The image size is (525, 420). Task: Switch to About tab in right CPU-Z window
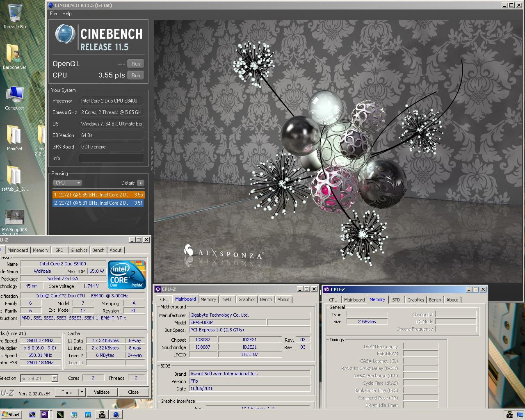click(452, 300)
